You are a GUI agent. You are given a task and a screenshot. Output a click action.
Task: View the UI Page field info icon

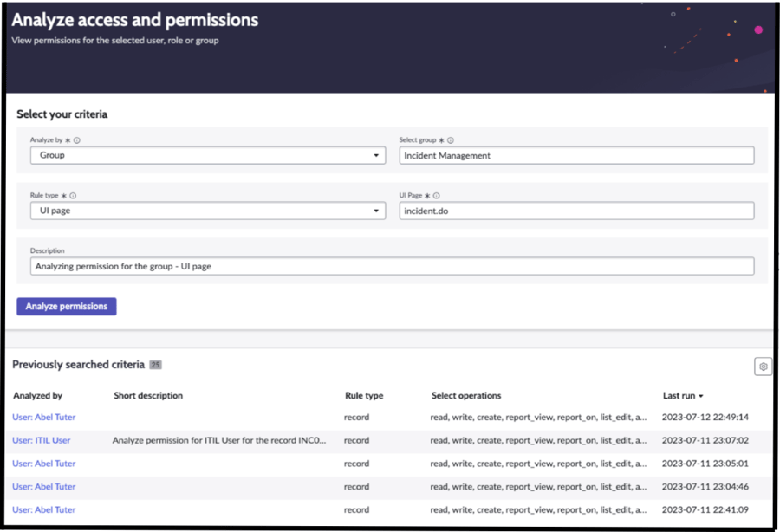[x=436, y=195]
